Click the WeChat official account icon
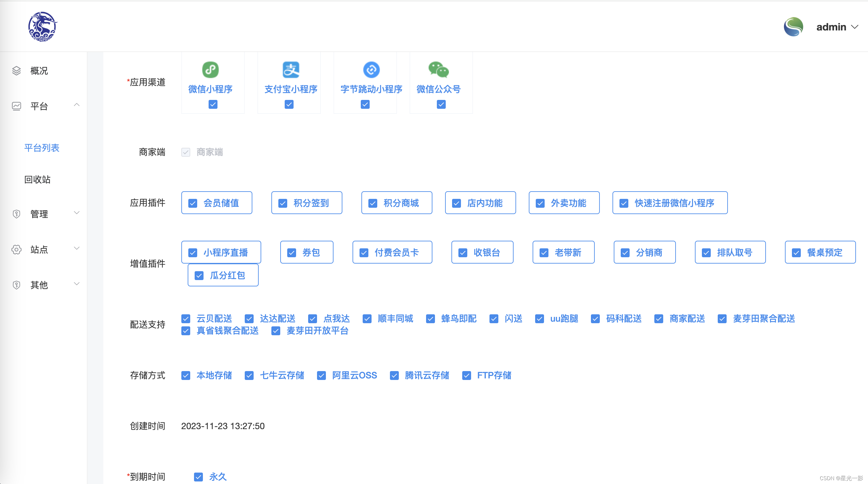 click(438, 70)
